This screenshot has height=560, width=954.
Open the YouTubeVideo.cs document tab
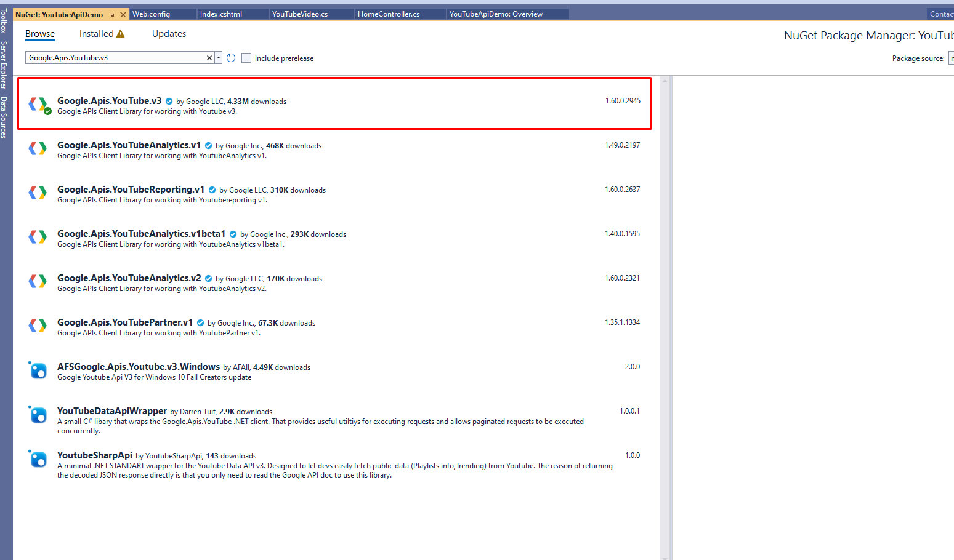click(x=313, y=14)
